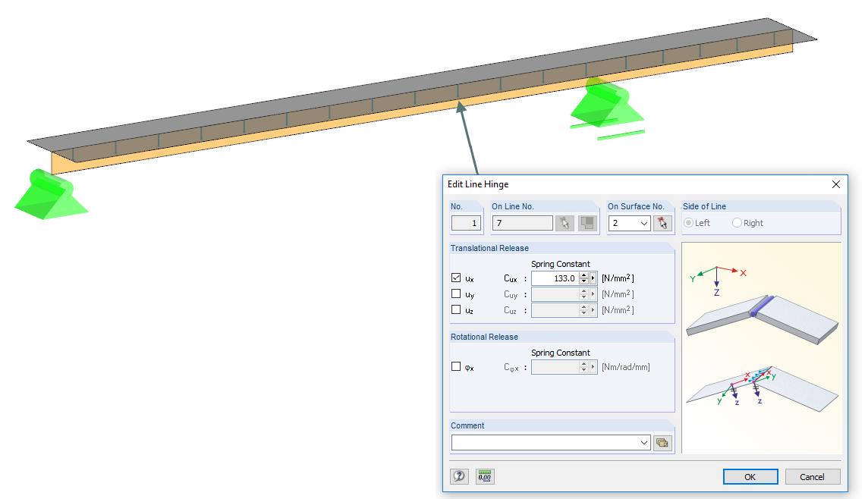Increase Cux value with the up spinner
The height and width of the screenshot is (499, 868).
(584, 275)
